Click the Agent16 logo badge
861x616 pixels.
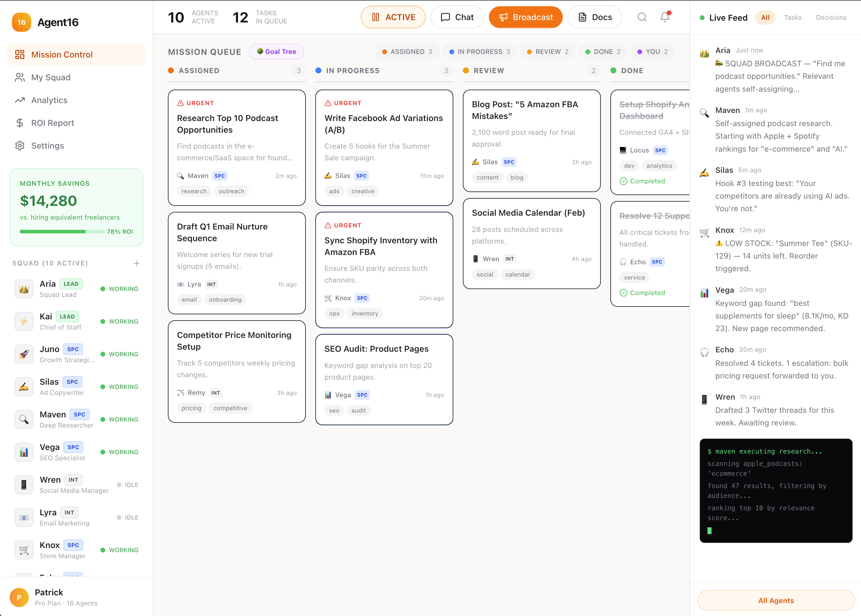(21, 22)
